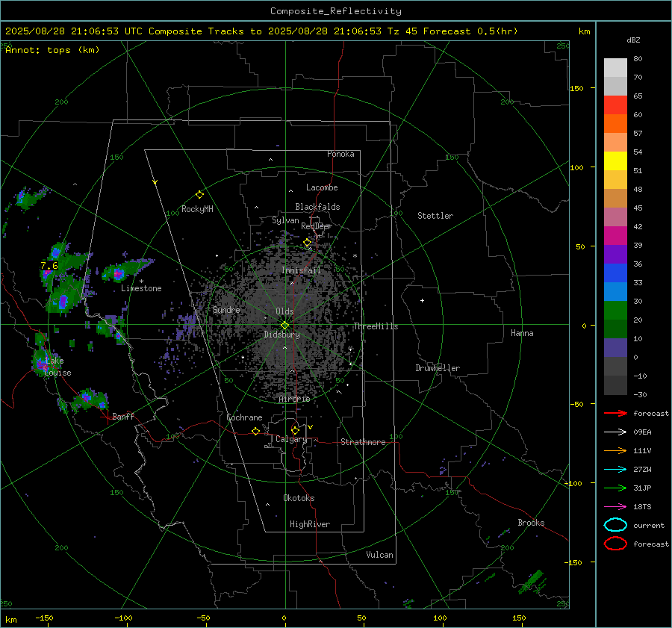Click the dBZ heading of the color scale

point(633,40)
